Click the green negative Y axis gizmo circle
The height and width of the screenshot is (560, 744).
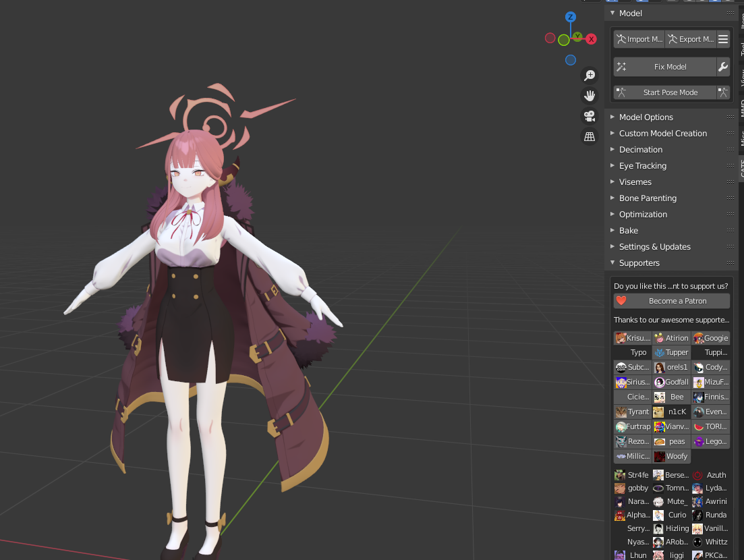click(564, 40)
